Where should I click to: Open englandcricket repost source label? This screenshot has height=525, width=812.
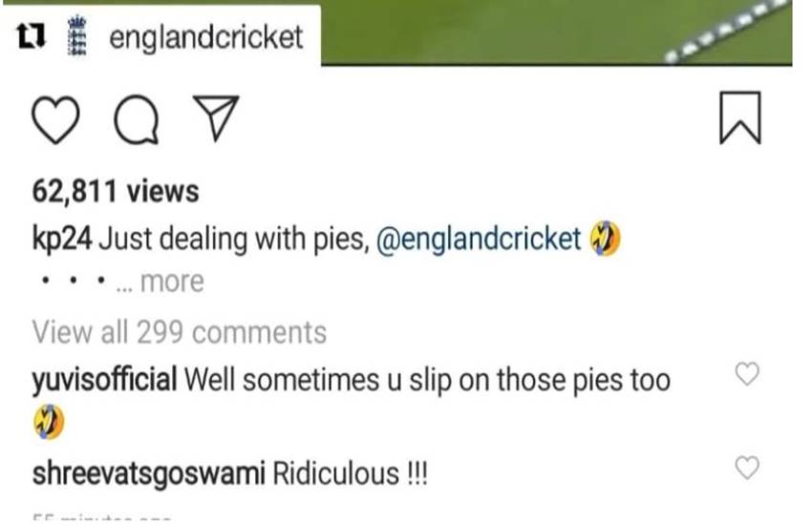[x=206, y=37]
